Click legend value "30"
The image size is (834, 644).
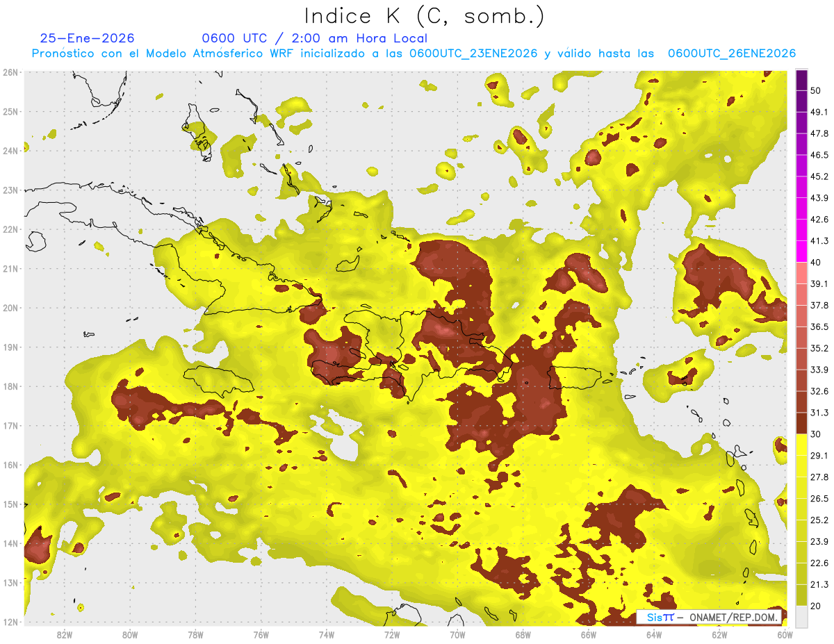[816, 434]
